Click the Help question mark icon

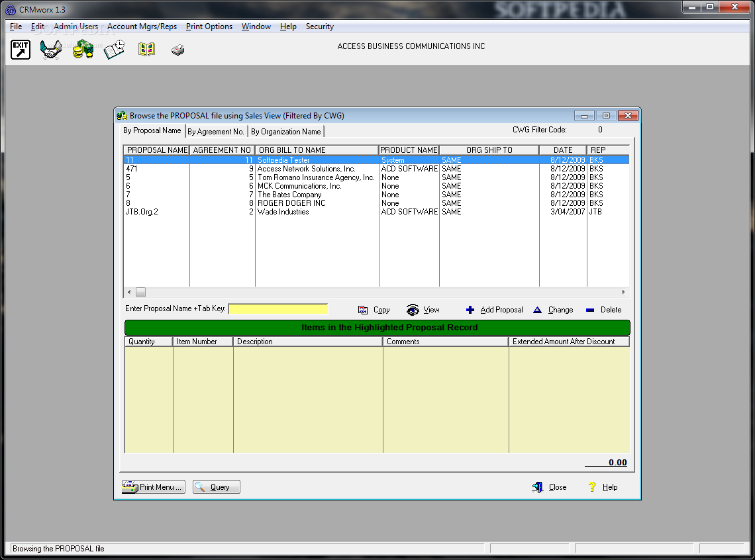592,487
